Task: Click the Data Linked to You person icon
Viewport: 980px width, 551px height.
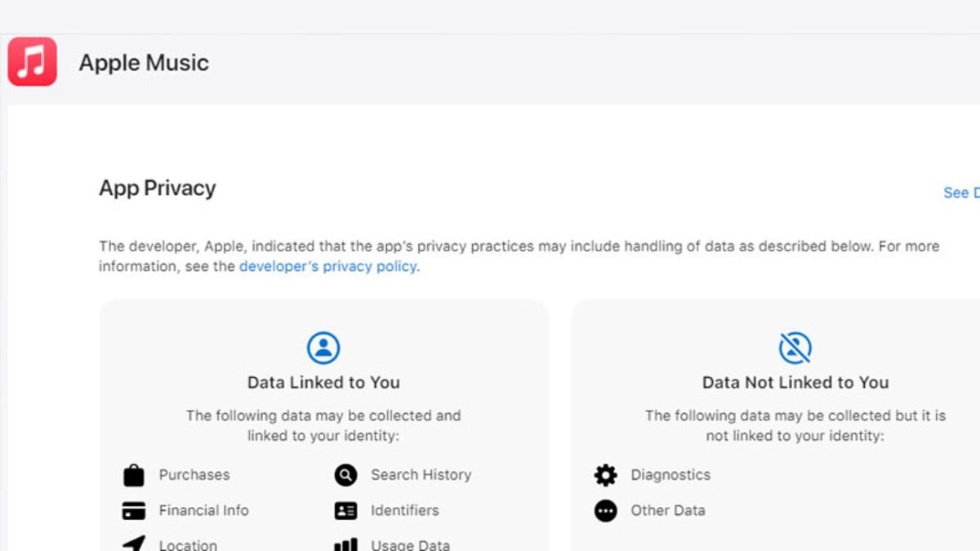Action: [x=323, y=348]
